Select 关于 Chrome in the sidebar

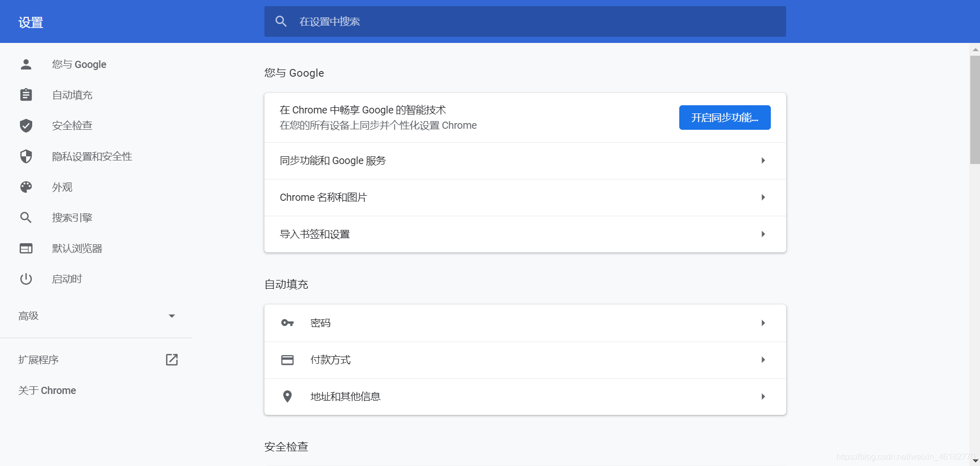(47, 390)
